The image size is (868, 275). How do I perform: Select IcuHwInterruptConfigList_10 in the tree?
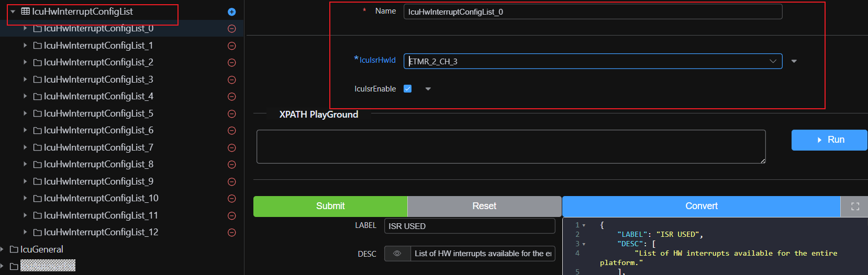coord(101,198)
